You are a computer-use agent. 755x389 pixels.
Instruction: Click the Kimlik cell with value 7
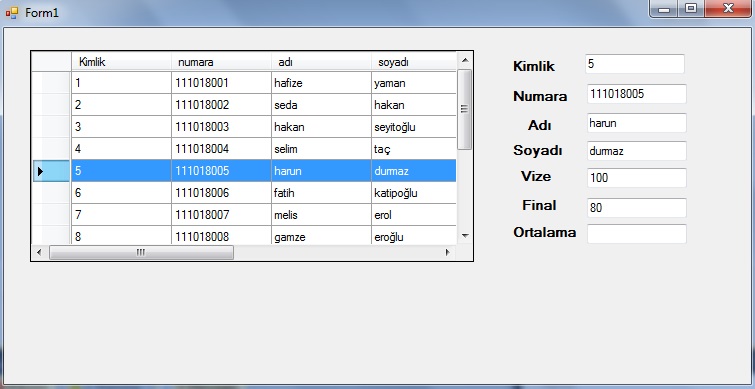[x=121, y=215]
